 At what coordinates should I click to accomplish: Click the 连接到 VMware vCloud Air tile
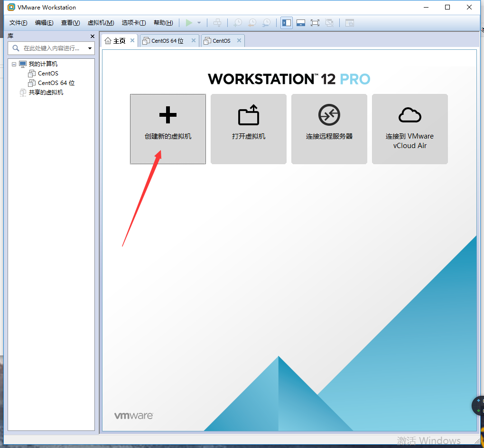click(x=410, y=129)
